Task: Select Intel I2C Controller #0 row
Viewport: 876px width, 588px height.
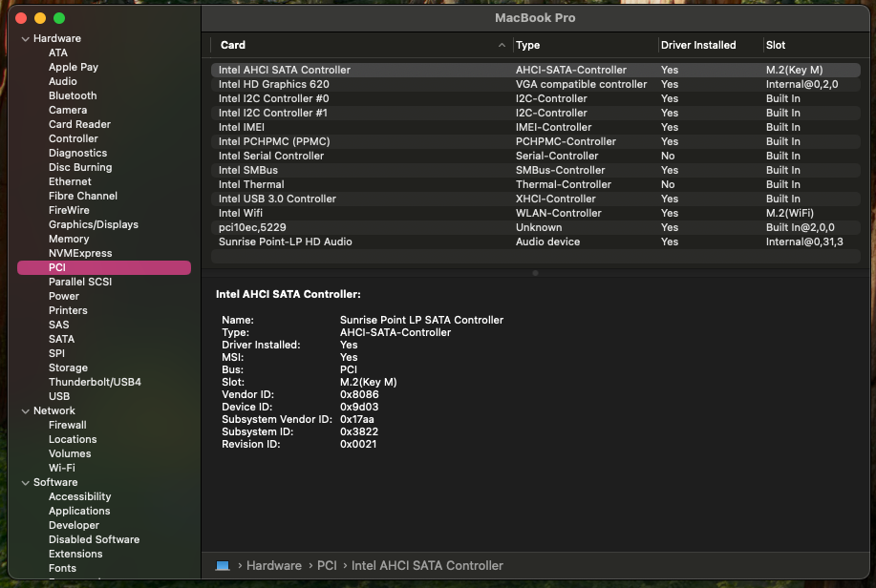Action: tap(535, 99)
